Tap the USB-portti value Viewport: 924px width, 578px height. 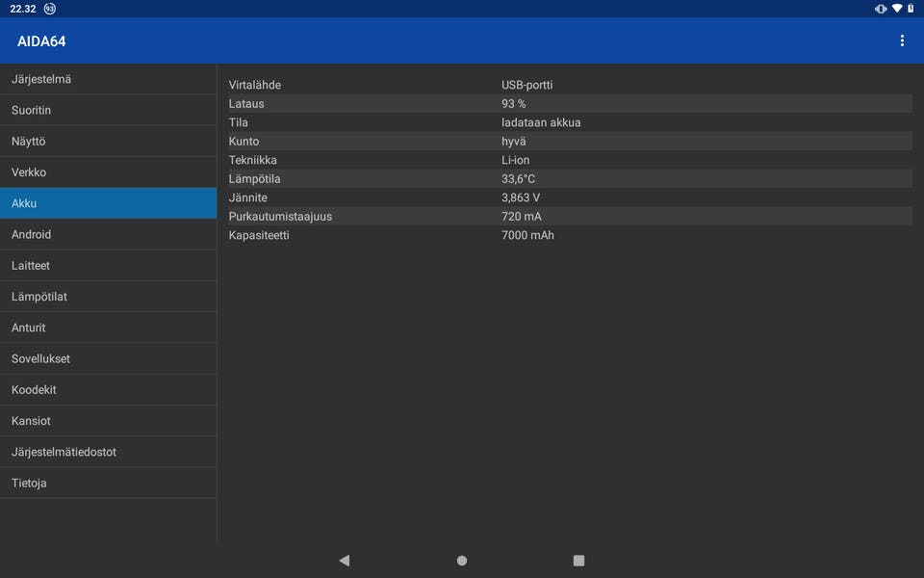point(526,85)
